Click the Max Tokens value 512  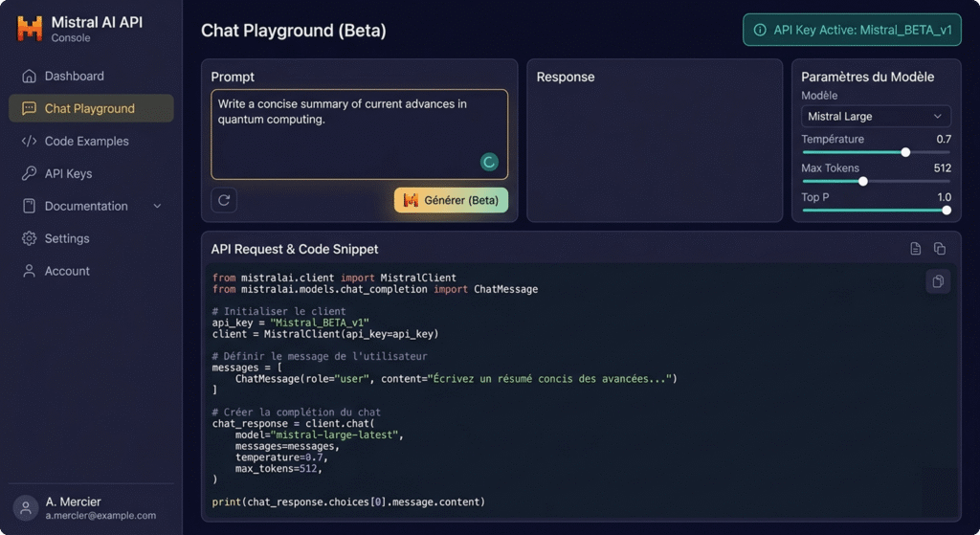(x=942, y=168)
